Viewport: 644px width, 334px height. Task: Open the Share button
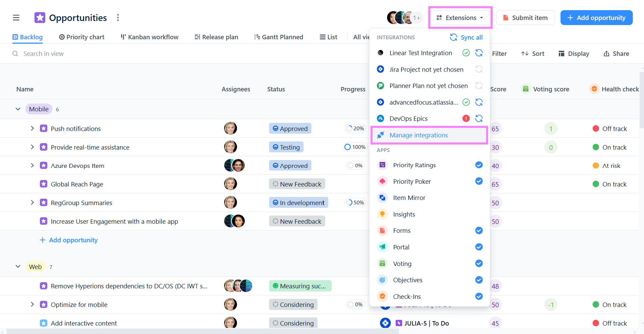click(616, 53)
